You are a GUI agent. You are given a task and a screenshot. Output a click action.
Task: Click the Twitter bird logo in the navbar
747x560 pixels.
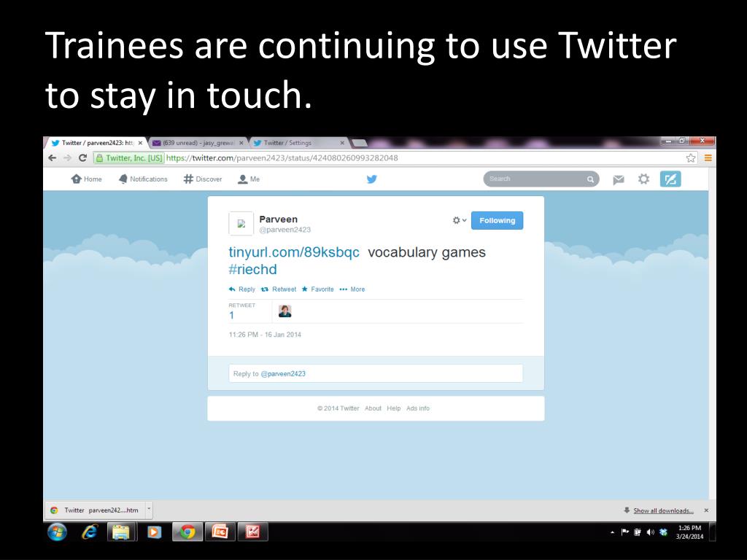tap(372, 179)
